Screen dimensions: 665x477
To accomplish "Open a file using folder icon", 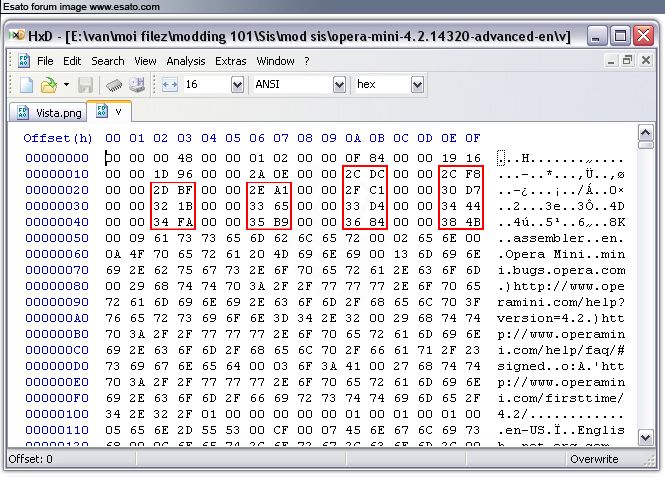I will (49, 85).
